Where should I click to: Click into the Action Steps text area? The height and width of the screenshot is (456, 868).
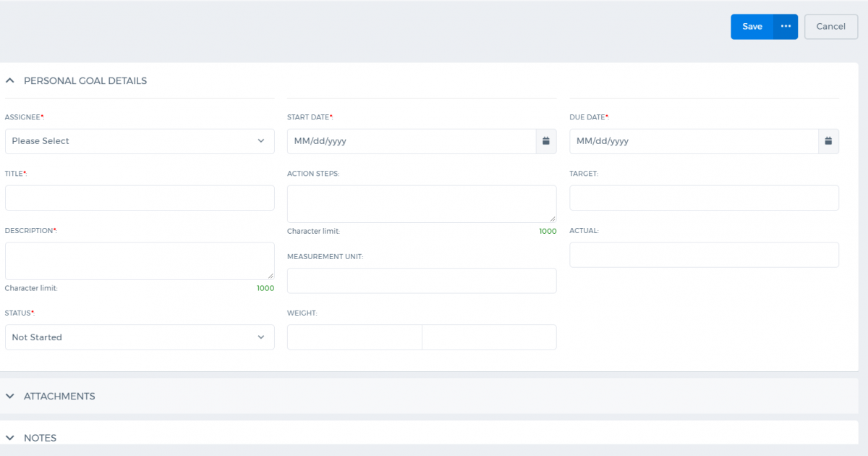point(422,204)
